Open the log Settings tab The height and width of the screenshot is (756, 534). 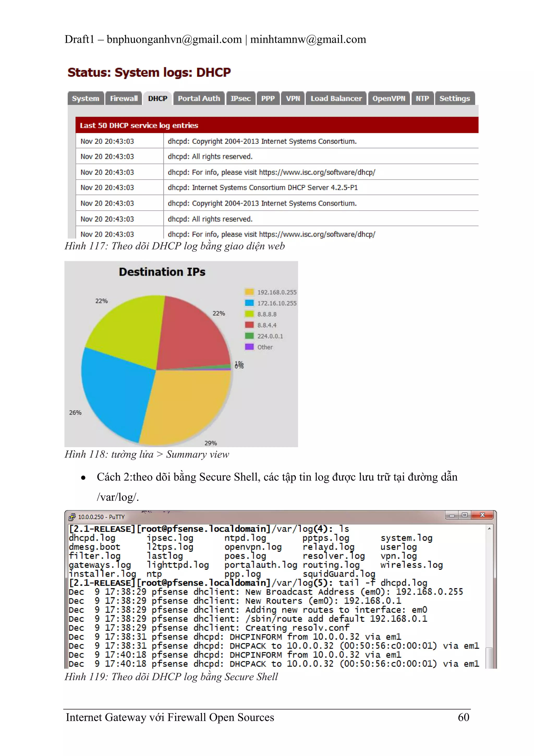point(455,98)
